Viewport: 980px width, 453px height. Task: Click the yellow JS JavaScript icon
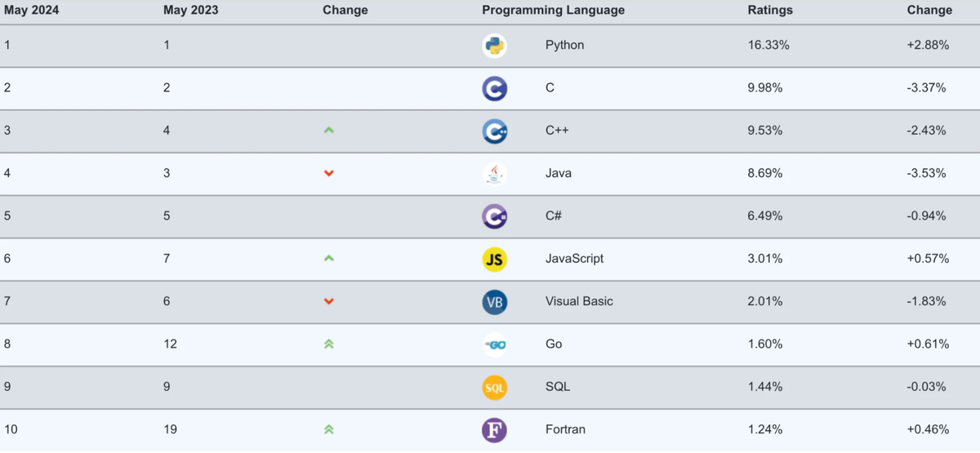tap(494, 259)
